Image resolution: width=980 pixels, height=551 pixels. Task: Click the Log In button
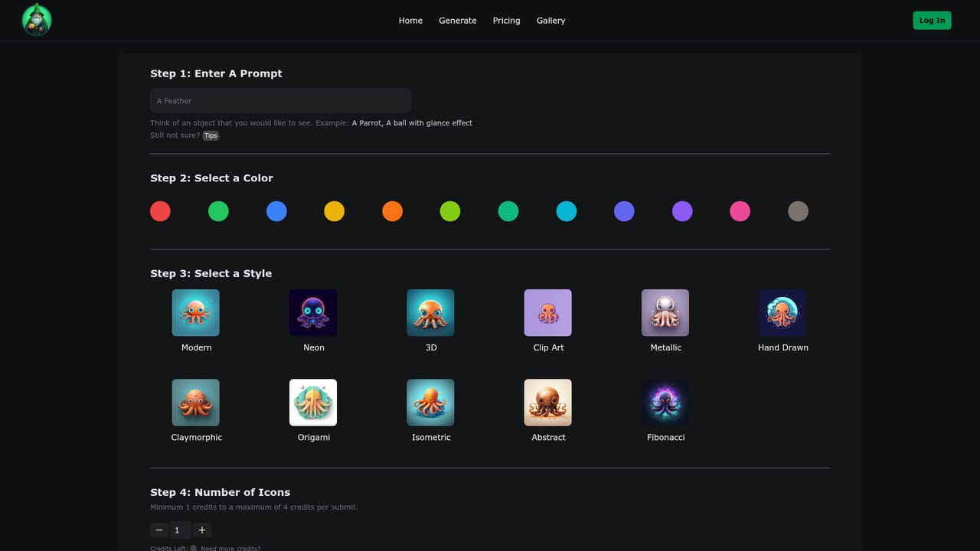(x=932, y=21)
